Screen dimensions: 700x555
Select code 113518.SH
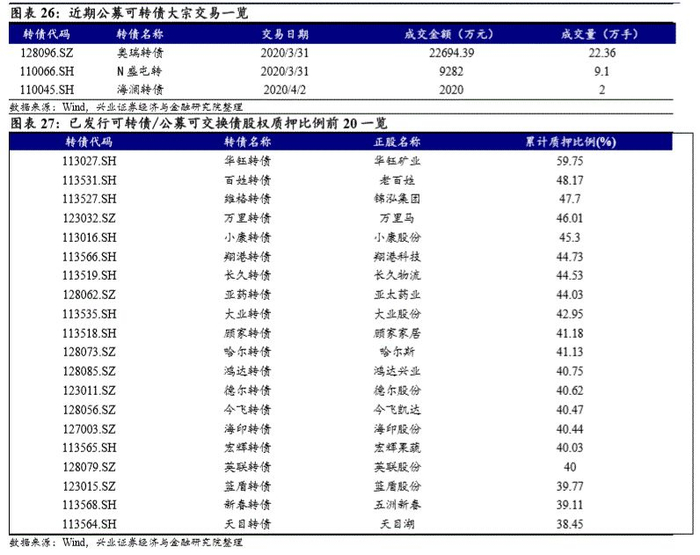click(x=89, y=333)
